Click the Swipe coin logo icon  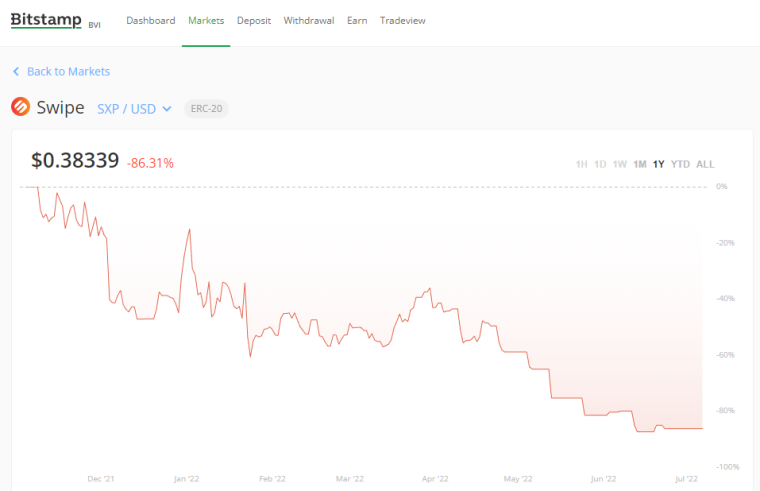(20, 107)
